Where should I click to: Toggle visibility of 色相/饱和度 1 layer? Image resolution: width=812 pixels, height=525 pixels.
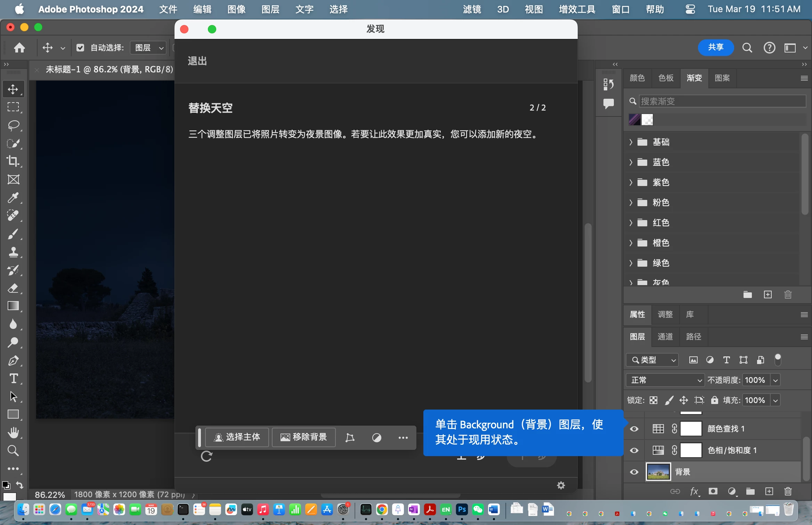(x=634, y=450)
